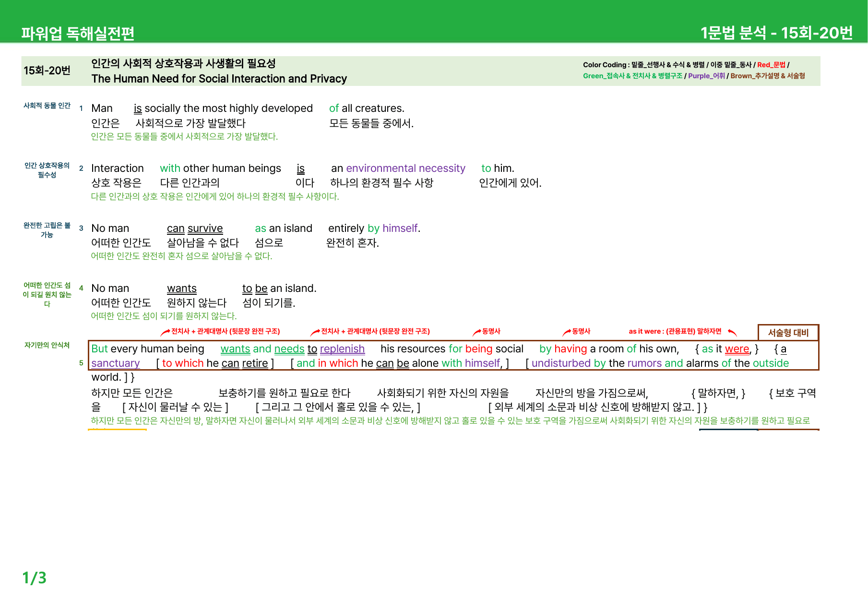Click the side label '자기만의 안식처'
The width and height of the screenshot is (868, 614).
(47, 345)
